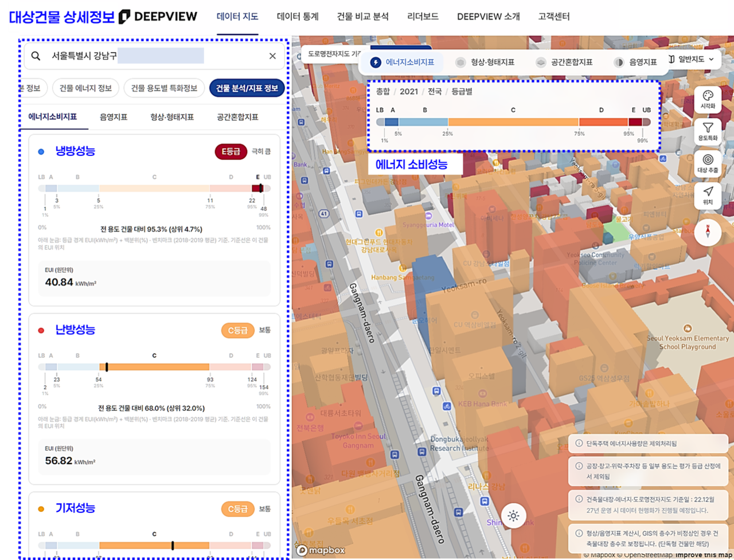Click 건물 용도별 특화정보 button
This screenshot has height=560, width=734.
[x=164, y=88]
